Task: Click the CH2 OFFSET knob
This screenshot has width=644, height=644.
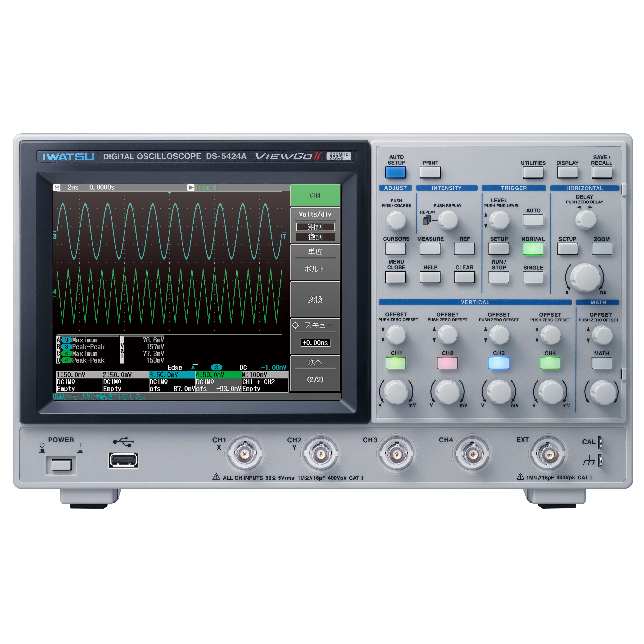Action: pos(447,335)
